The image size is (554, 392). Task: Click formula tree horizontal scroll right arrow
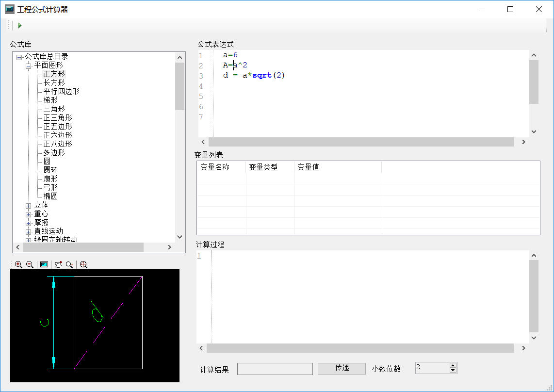tap(169, 247)
